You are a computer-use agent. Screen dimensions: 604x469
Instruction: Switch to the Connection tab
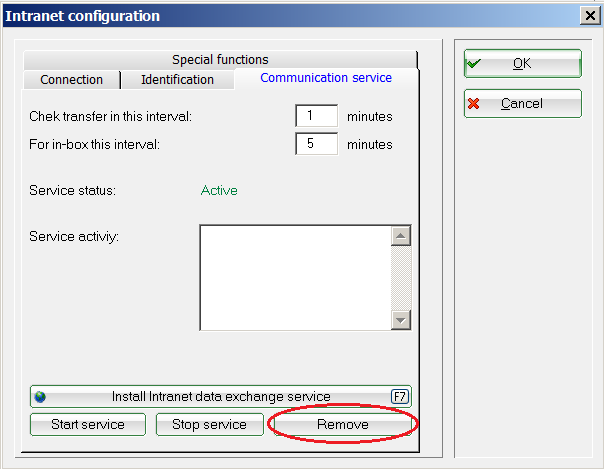(72, 80)
